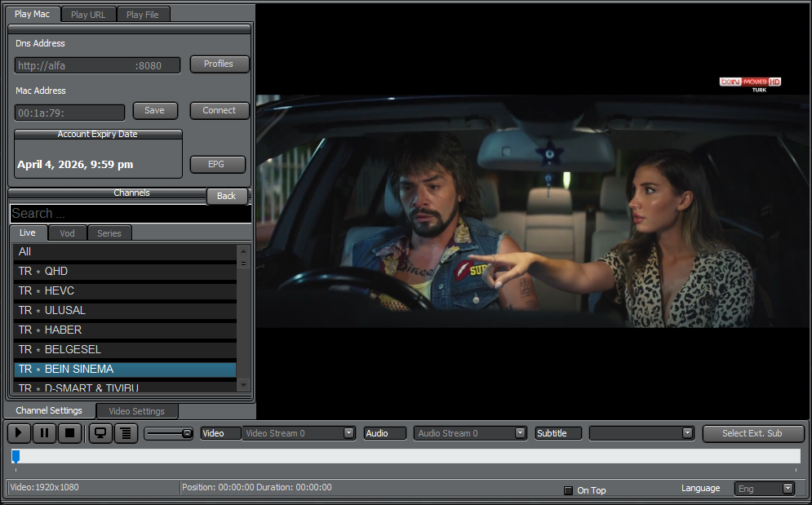Click the channel Search field

pos(130,214)
